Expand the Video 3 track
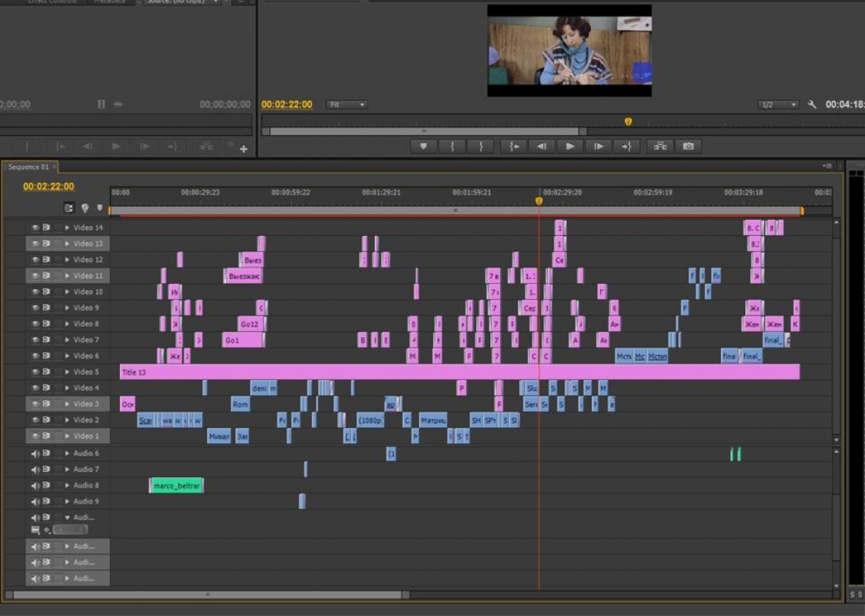 pos(68,404)
